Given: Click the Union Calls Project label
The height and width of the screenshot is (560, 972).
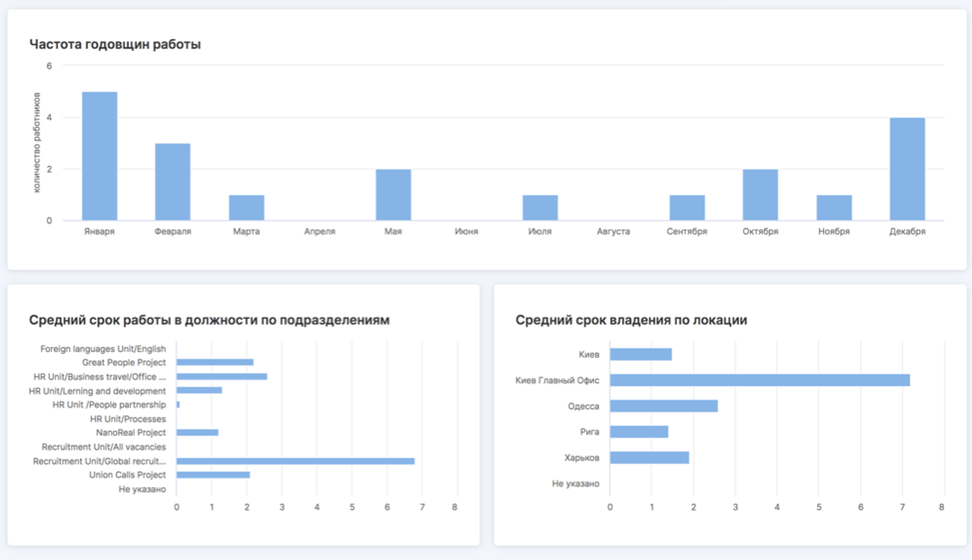Looking at the screenshot, I should pyautogui.click(x=128, y=475).
